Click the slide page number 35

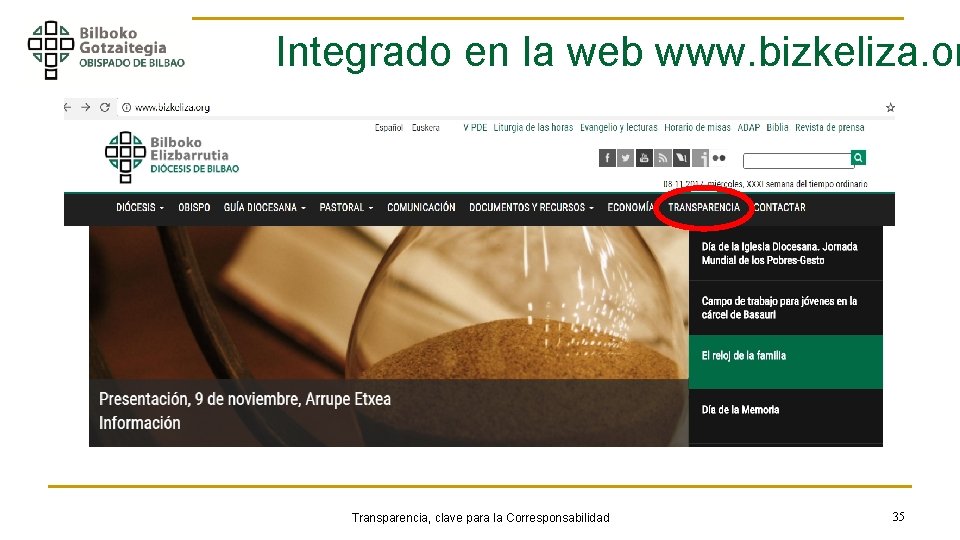click(x=898, y=517)
